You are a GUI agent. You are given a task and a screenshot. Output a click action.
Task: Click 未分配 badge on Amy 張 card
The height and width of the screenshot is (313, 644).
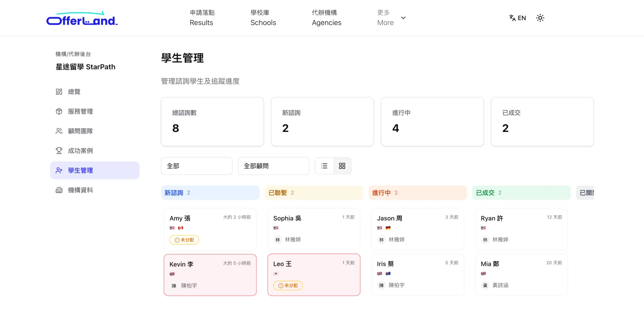click(184, 240)
